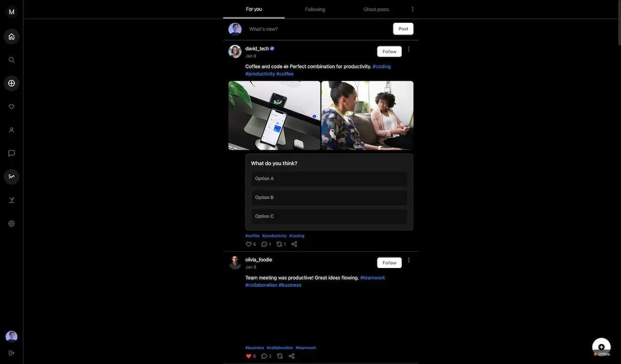Switch to the Ghost posts tab
The image size is (621, 364).
[376, 9]
